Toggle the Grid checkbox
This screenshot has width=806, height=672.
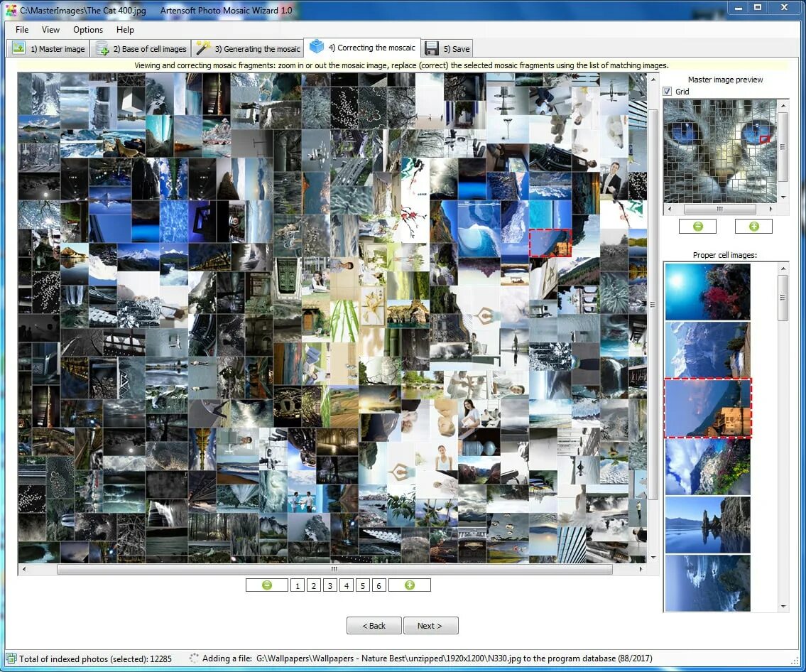tap(668, 92)
